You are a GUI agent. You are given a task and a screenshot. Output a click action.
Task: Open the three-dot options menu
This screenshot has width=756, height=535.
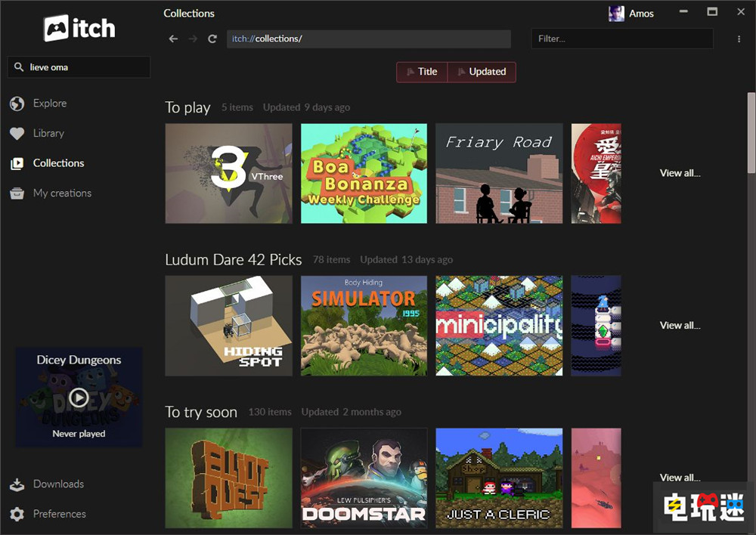tap(739, 39)
